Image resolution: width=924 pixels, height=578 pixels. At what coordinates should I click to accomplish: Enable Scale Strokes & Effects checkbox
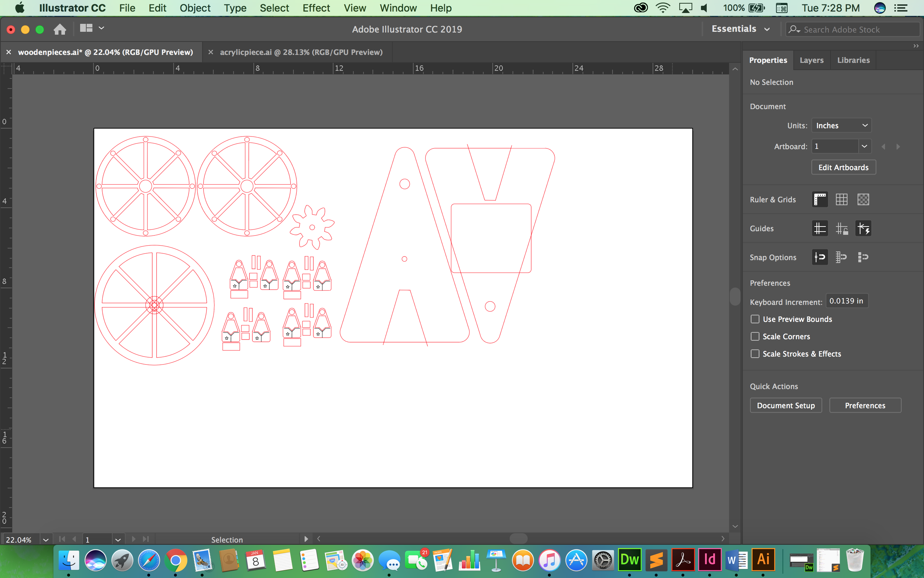point(755,354)
